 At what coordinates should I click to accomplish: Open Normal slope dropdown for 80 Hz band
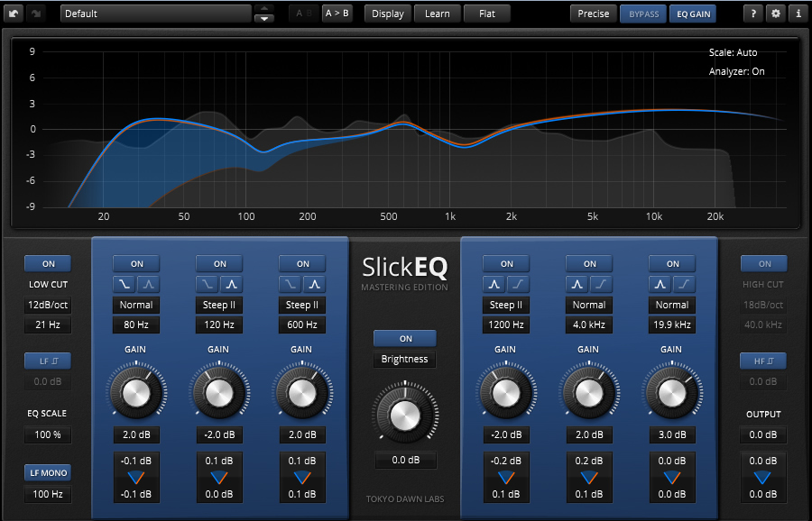click(136, 305)
